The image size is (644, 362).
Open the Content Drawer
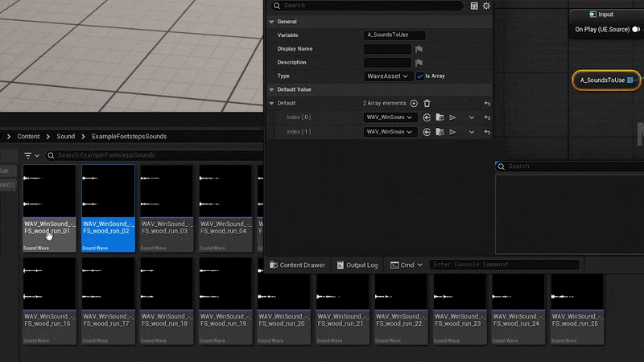point(297,265)
